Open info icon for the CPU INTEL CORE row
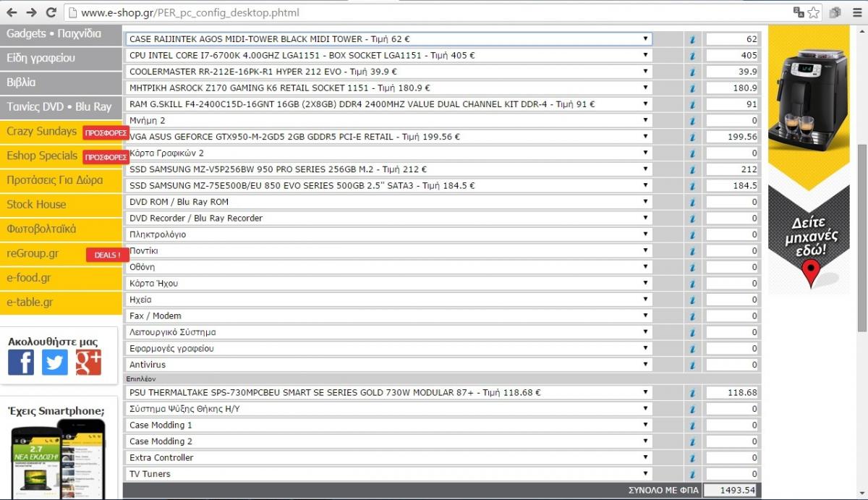Screen dimensions: 868x500 [692, 55]
